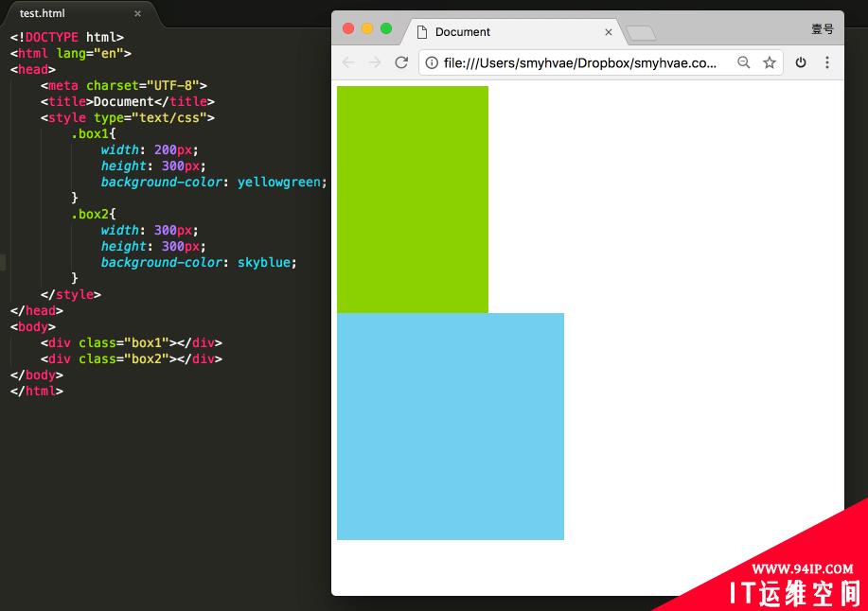Image resolution: width=868 pixels, height=611 pixels.
Task: Click the opening "<head>" tag
Action: click(x=33, y=69)
